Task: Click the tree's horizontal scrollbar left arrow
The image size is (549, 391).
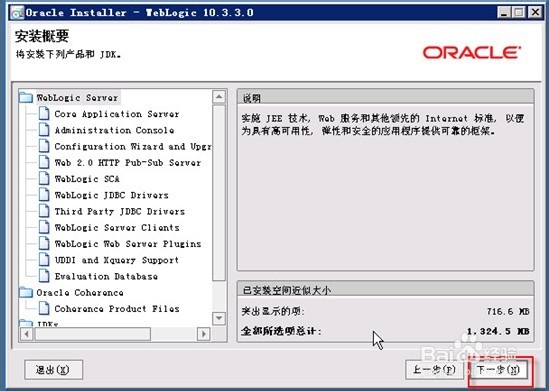Action: pos(27,334)
